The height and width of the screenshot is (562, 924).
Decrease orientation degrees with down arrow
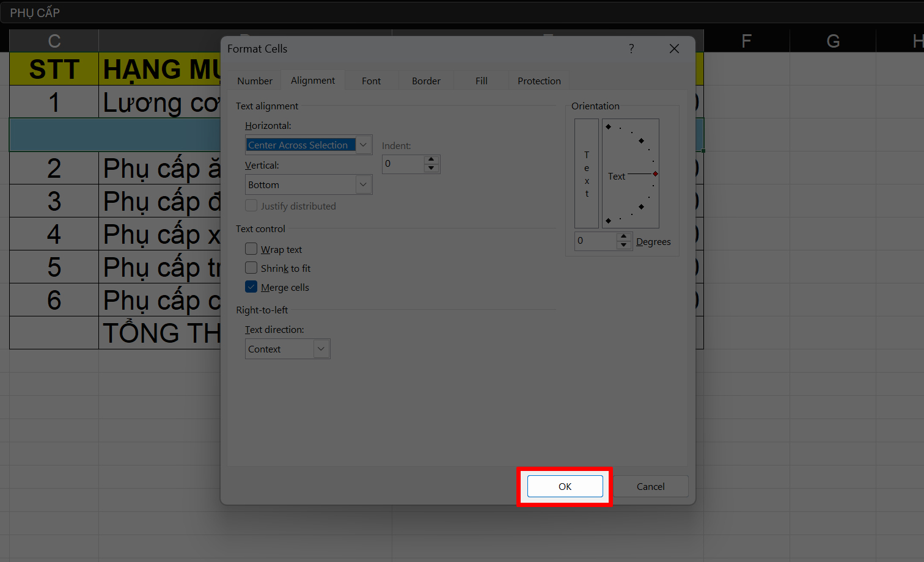[x=623, y=245]
